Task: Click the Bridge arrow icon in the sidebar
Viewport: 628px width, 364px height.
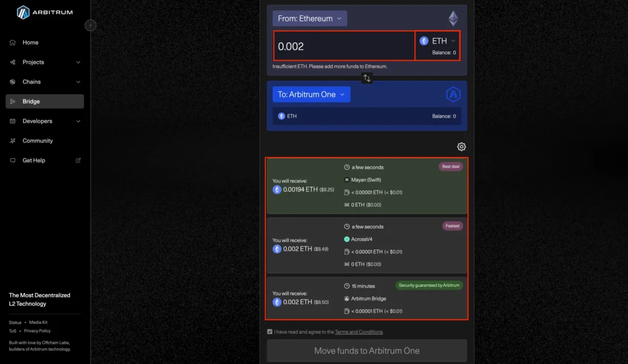Action: point(13,101)
